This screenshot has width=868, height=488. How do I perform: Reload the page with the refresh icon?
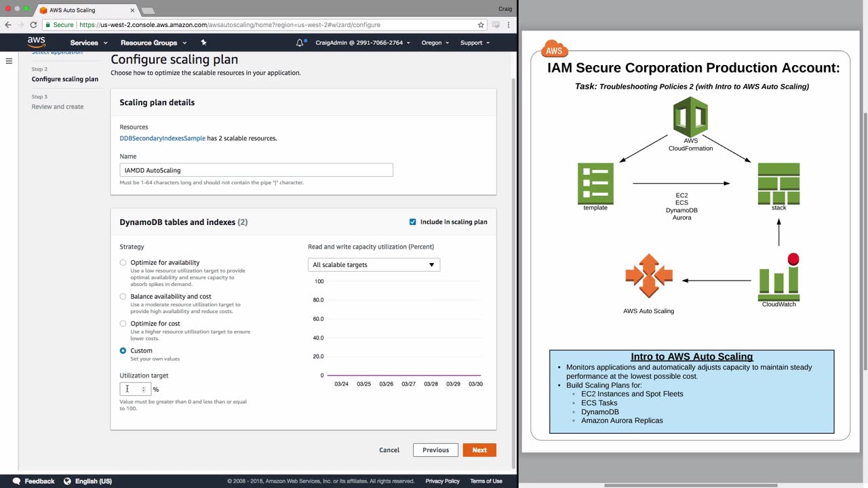33,25
